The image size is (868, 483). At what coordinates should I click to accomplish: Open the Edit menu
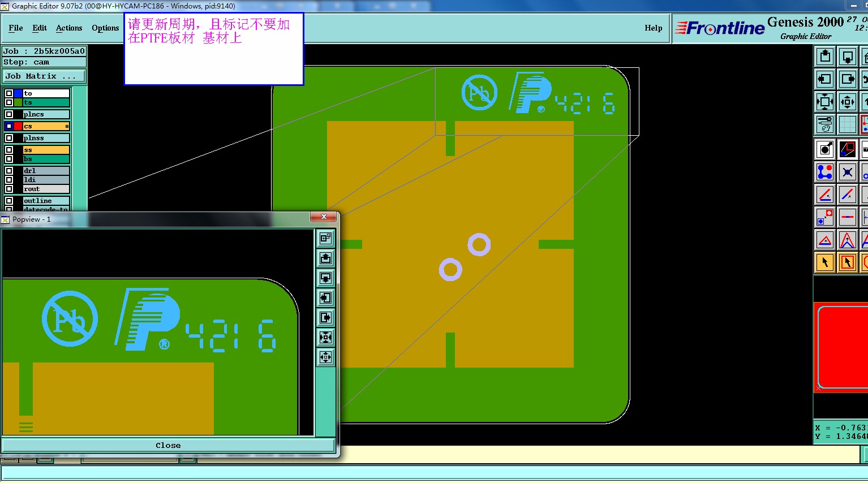point(40,28)
